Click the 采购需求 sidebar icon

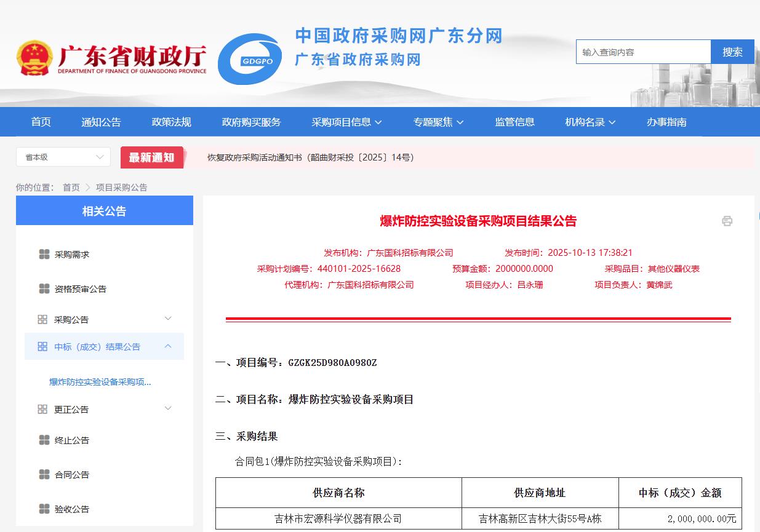[x=44, y=255]
